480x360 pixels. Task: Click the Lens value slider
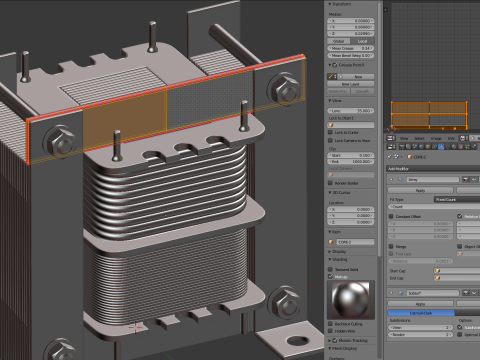pos(351,111)
